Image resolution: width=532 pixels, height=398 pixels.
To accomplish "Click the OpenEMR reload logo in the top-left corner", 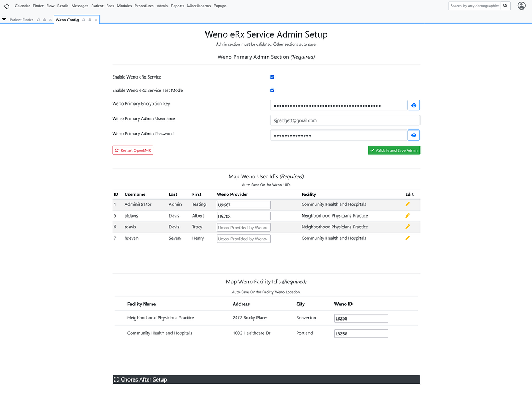I will click(x=6, y=6).
